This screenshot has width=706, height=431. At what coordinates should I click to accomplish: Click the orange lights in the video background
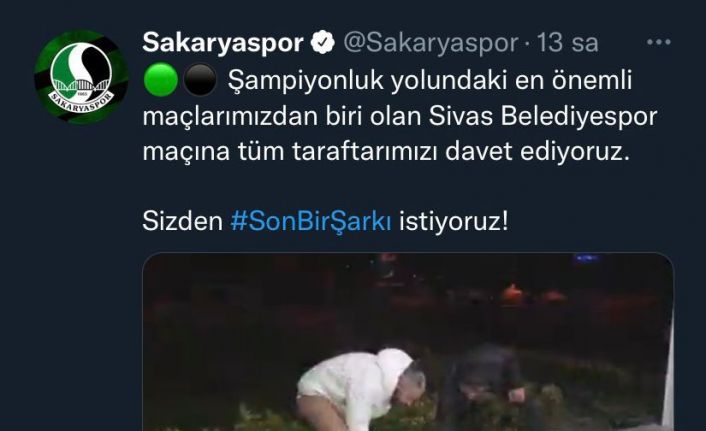click(533, 295)
